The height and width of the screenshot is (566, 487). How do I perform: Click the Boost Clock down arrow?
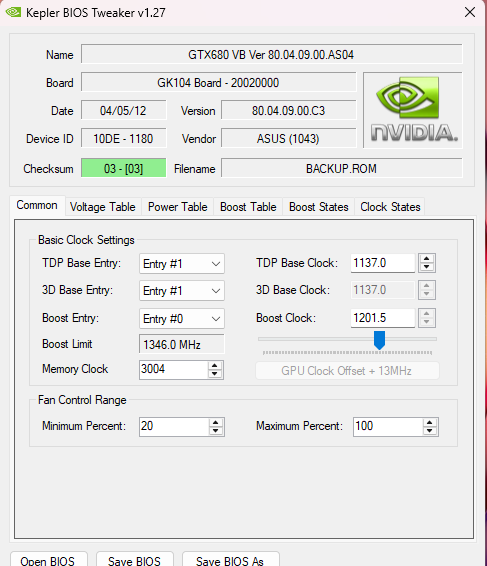pos(427,322)
